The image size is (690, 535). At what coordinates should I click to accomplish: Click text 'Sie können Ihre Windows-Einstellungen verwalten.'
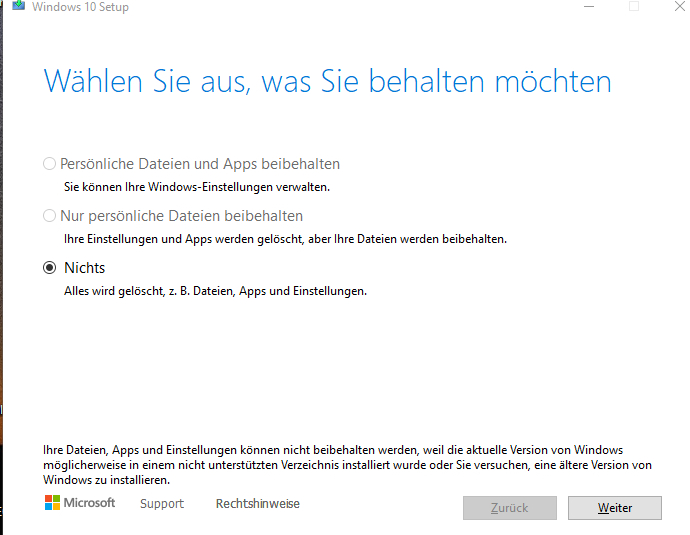pyautogui.click(x=197, y=187)
